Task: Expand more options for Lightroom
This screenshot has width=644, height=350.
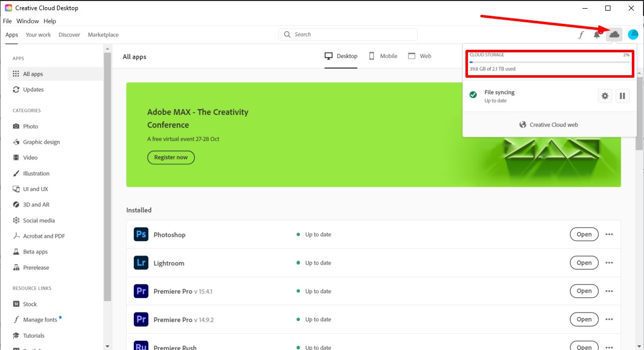Action: [x=609, y=263]
